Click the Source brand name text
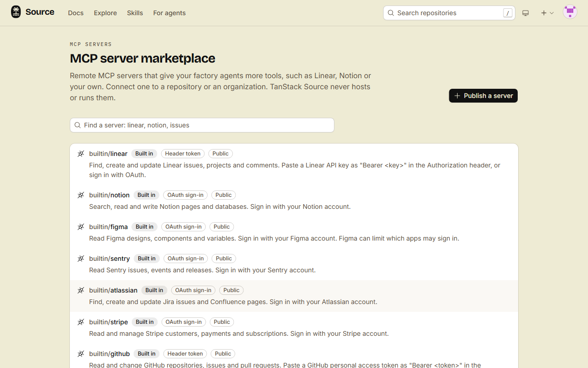 coord(40,12)
